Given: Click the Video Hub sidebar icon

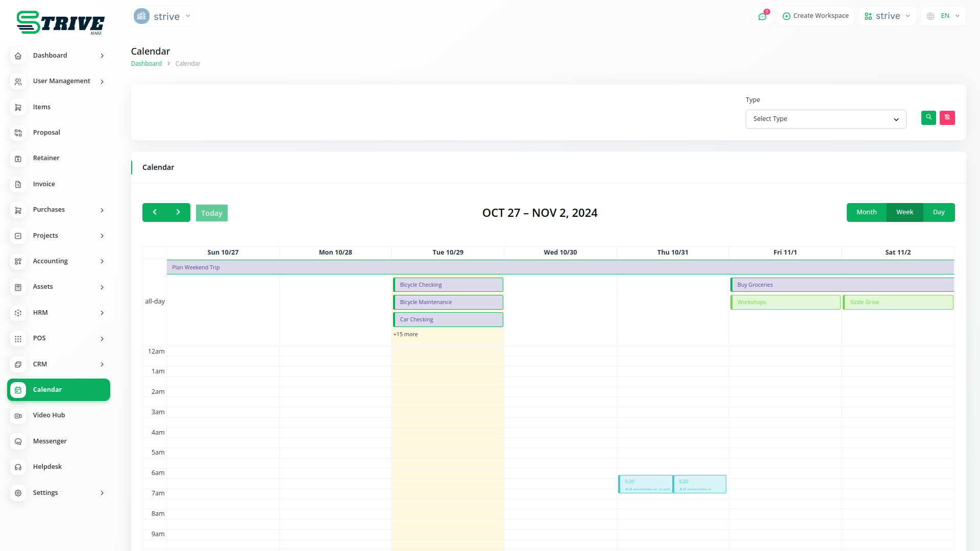Looking at the screenshot, I should (18, 416).
